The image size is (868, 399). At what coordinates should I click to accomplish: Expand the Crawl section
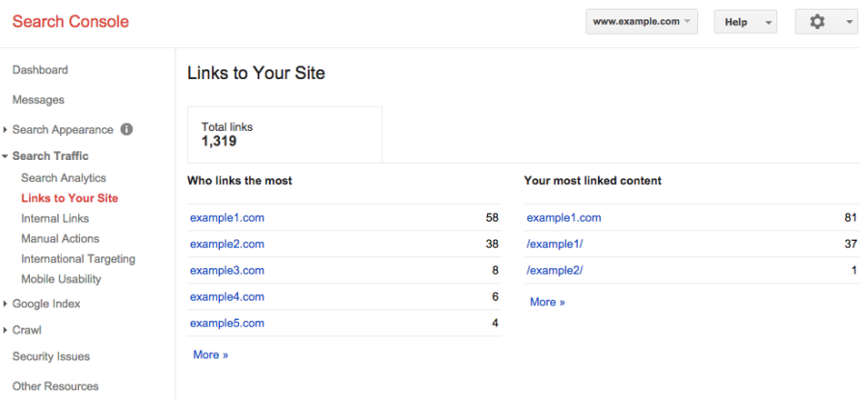point(27,330)
